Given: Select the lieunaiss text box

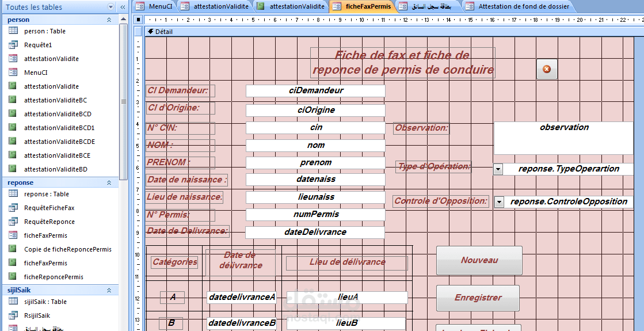Looking at the screenshot, I should point(315,197).
